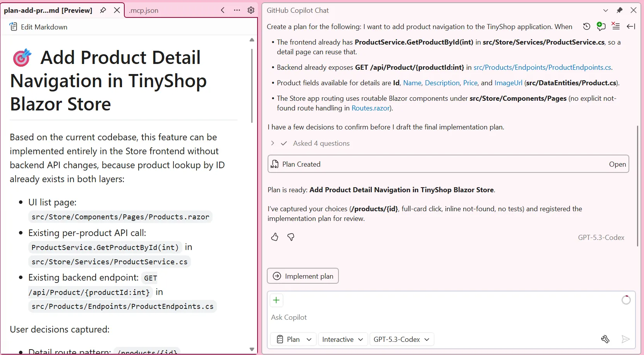
Task: Click the Description field link
Action: pos(442,83)
